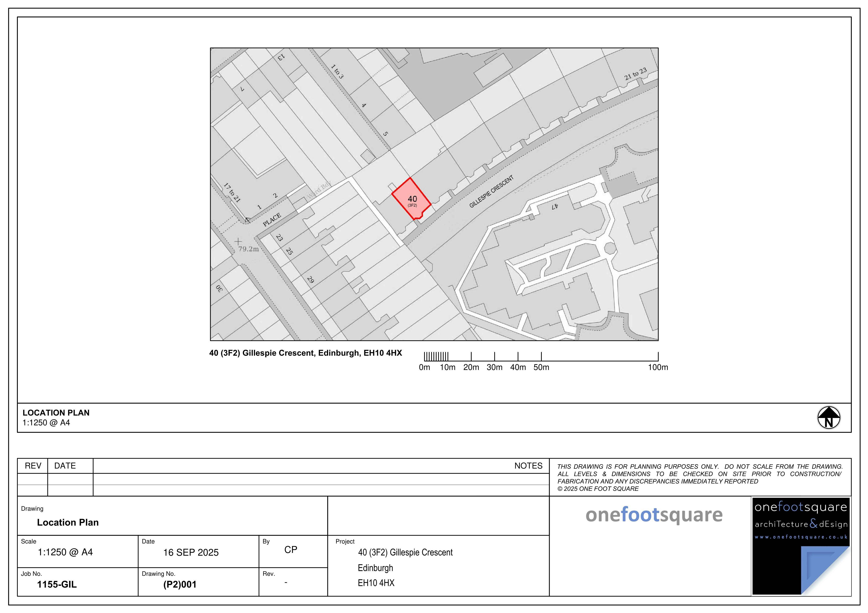Image resolution: width=868 pixels, height=613 pixels.
Task: Click the building number '13' on map
Action: pos(281,57)
